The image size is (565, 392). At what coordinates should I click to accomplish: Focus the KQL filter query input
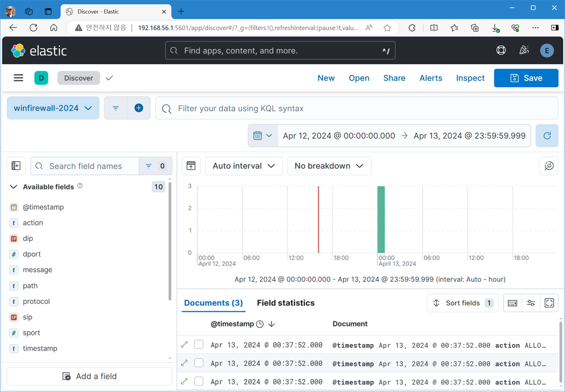click(357, 108)
